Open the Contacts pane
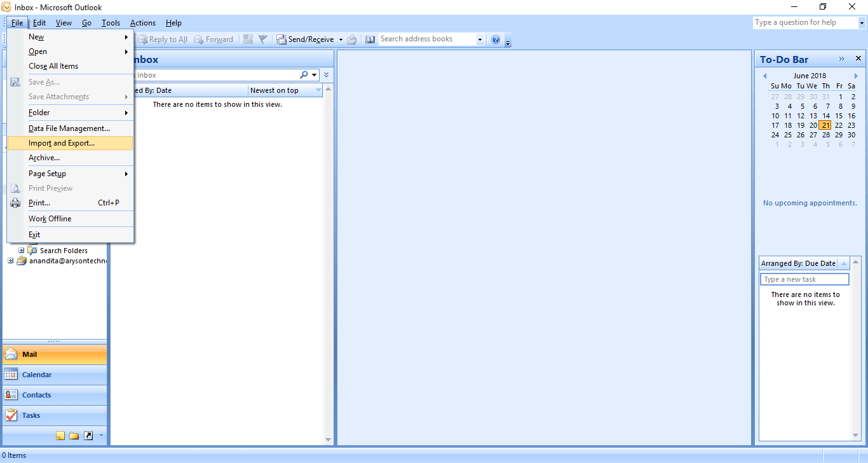 coord(55,395)
